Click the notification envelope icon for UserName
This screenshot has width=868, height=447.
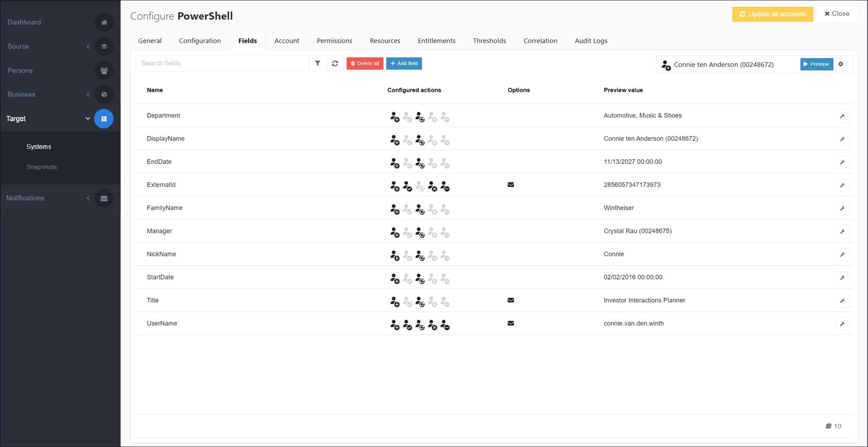coord(511,323)
